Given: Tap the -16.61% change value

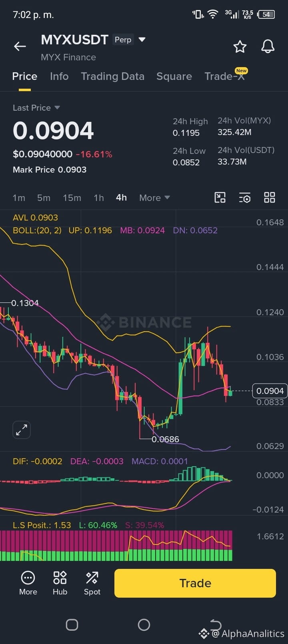Looking at the screenshot, I should 94,154.
